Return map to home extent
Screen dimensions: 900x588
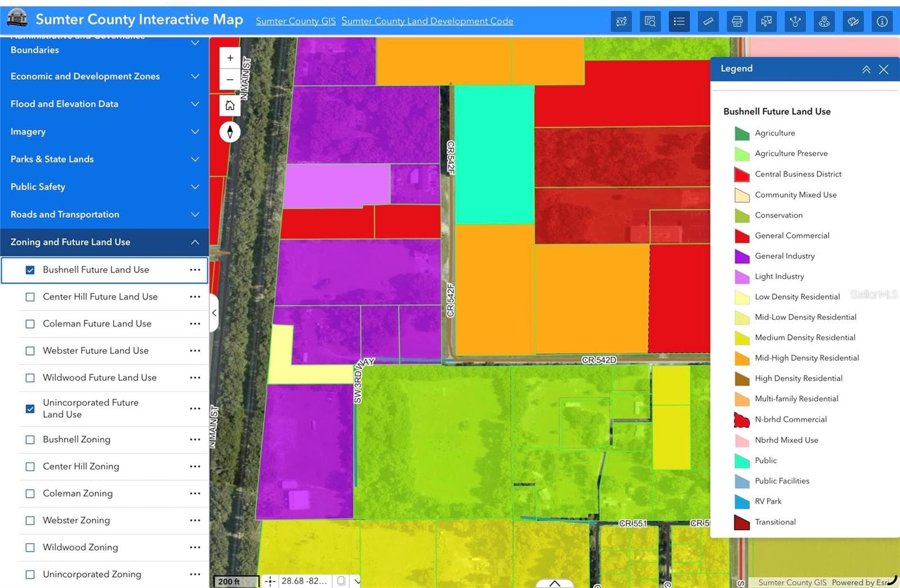point(230,105)
